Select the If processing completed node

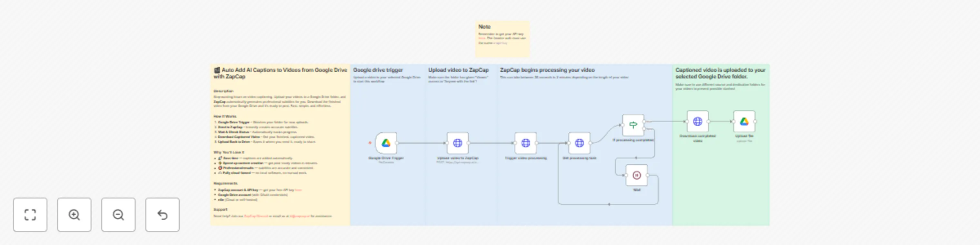point(633,125)
